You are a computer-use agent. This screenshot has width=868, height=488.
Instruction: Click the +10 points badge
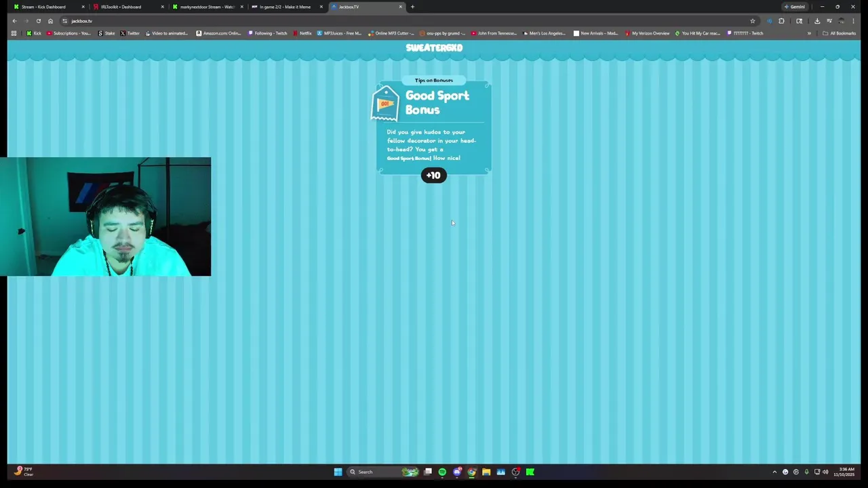(434, 176)
